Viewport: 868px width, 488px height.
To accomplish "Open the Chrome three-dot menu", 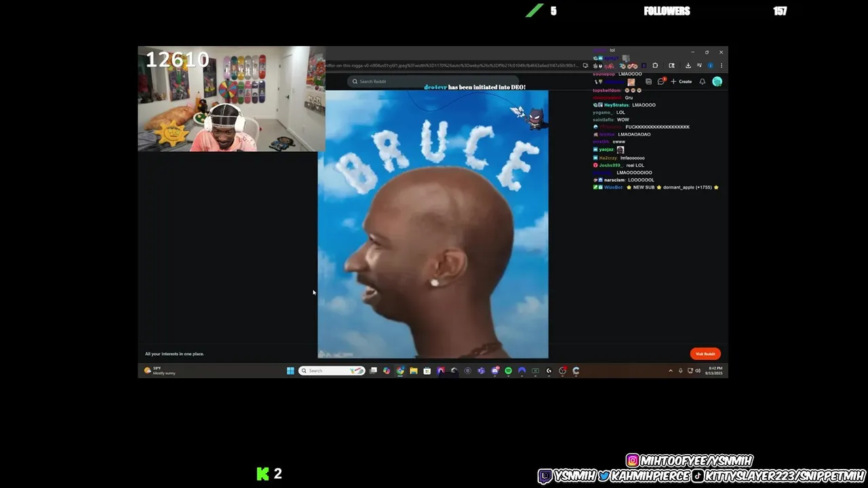I will (722, 66).
